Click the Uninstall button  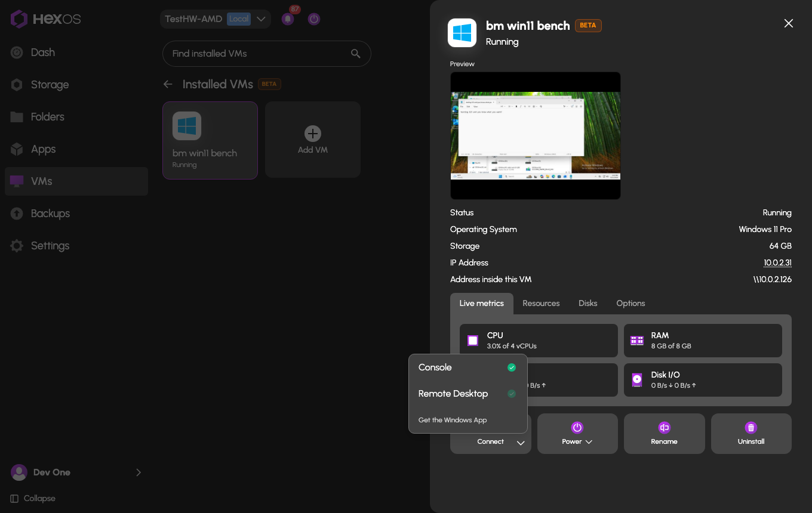click(x=751, y=434)
